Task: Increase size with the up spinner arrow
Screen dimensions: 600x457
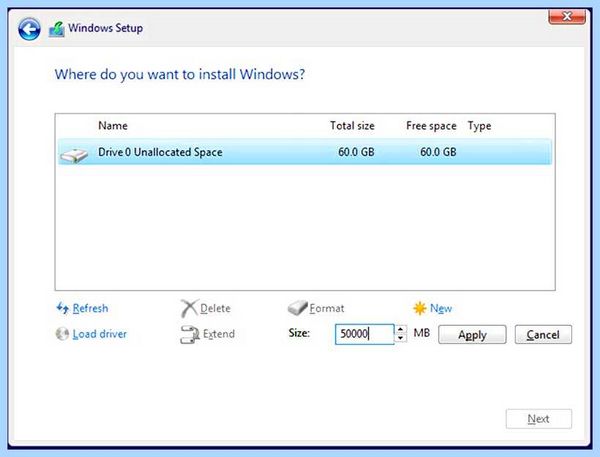Action: click(400, 329)
